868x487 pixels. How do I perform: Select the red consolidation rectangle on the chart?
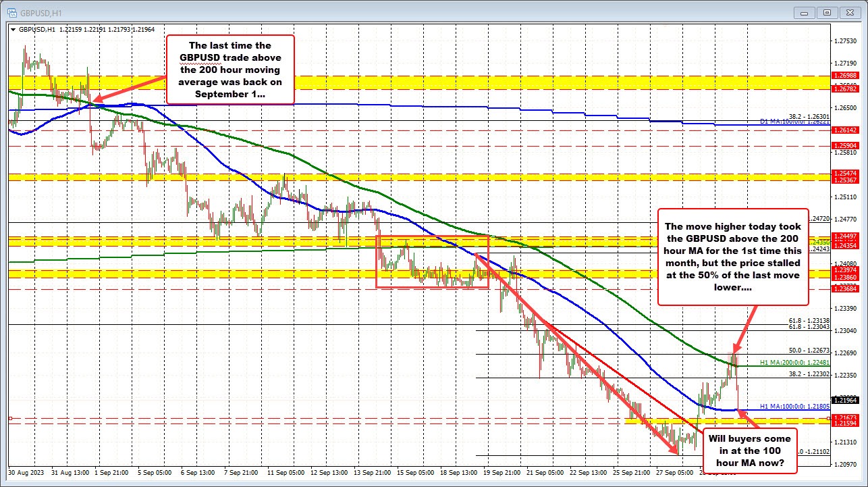[x=432, y=260]
